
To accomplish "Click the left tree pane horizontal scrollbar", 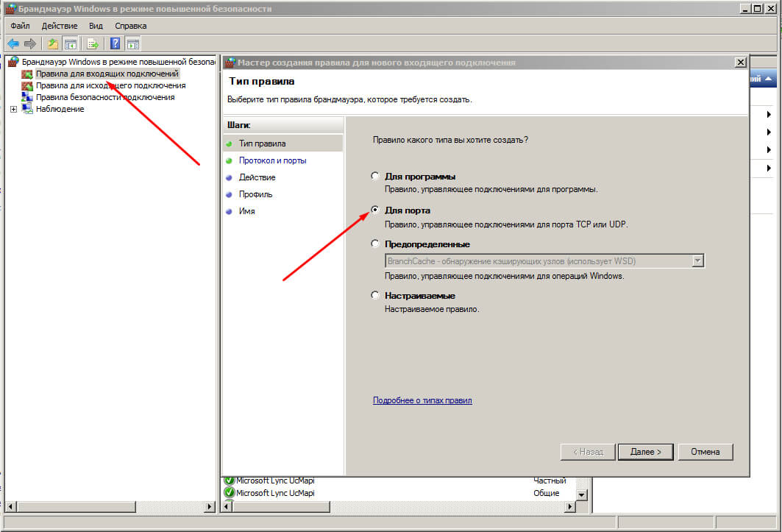I will tap(110, 507).
